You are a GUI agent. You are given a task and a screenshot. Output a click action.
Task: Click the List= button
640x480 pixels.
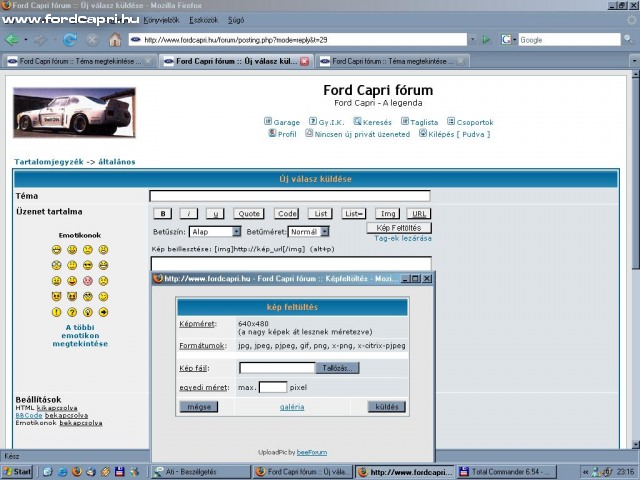pyautogui.click(x=353, y=213)
